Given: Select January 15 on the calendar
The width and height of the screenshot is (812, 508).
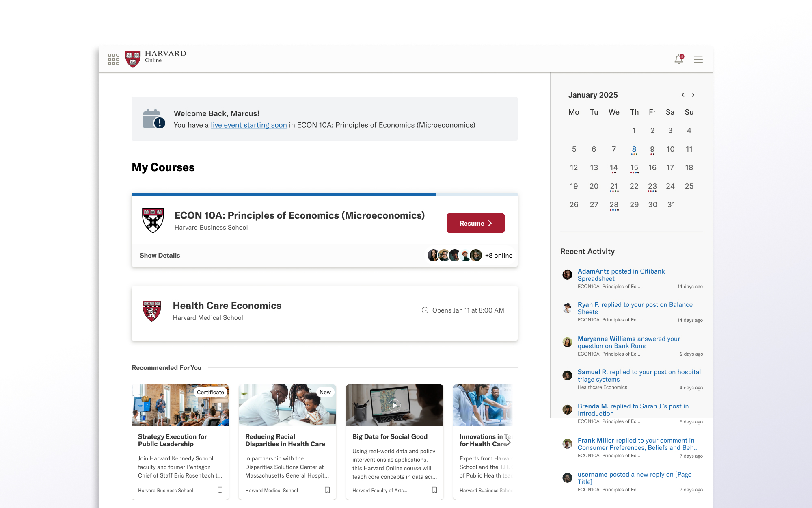Looking at the screenshot, I should [634, 168].
